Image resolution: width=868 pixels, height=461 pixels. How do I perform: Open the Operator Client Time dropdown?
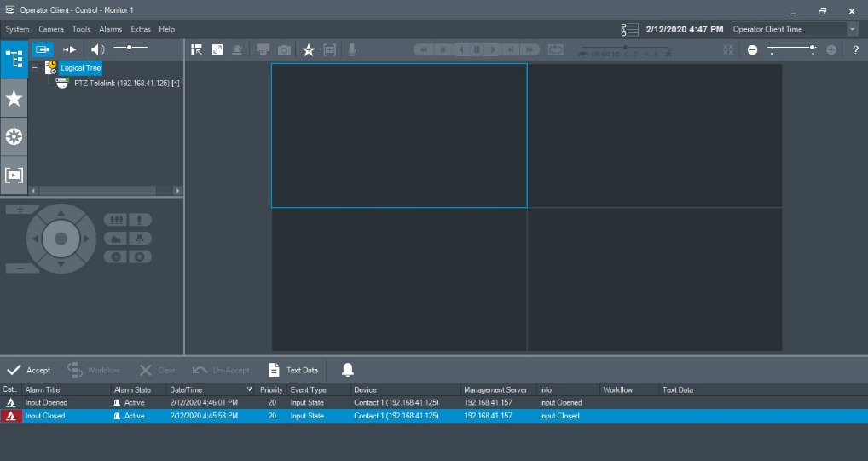(852, 29)
